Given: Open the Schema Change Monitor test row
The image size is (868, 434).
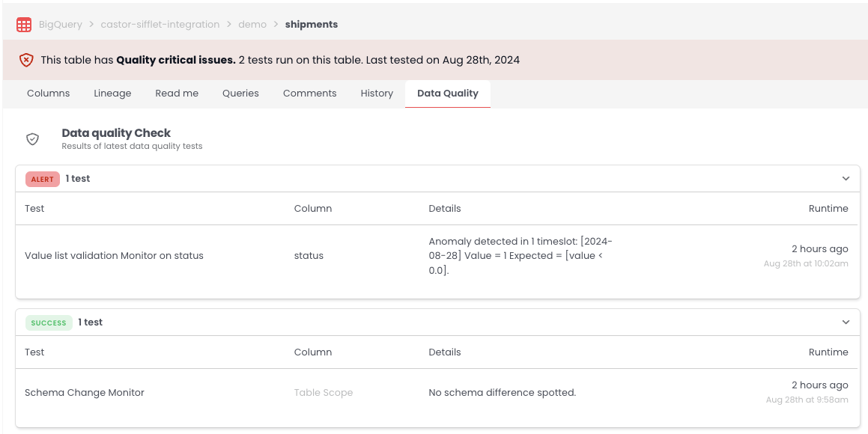Looking at the screenshot, I should click(85, 393).
